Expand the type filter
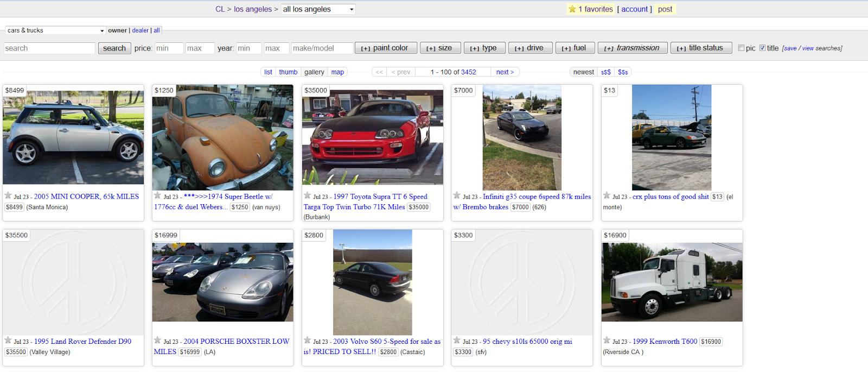The height and width of the screenshot is (372, 868). [x=484, y=48]
